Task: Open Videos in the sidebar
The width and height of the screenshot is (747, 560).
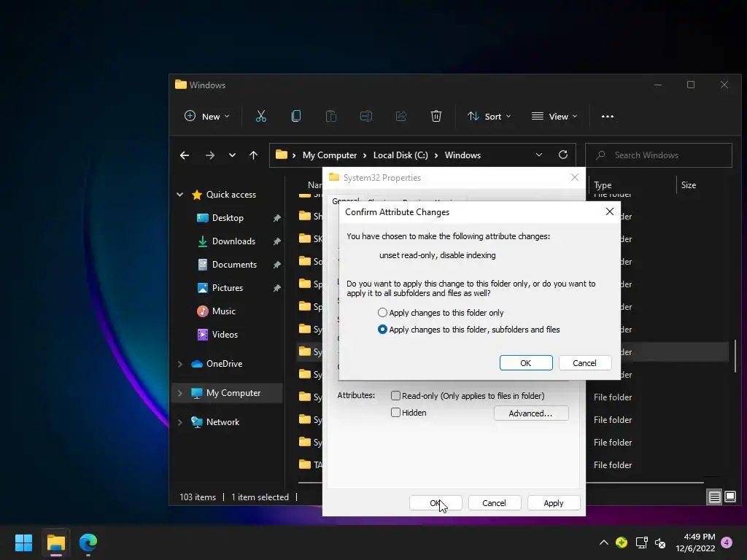Action: 225,334
